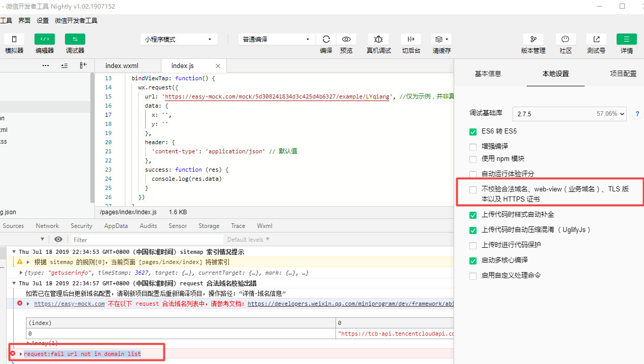Open the AppData devtools tab
The image size is (644, 364).
(116, 226)
